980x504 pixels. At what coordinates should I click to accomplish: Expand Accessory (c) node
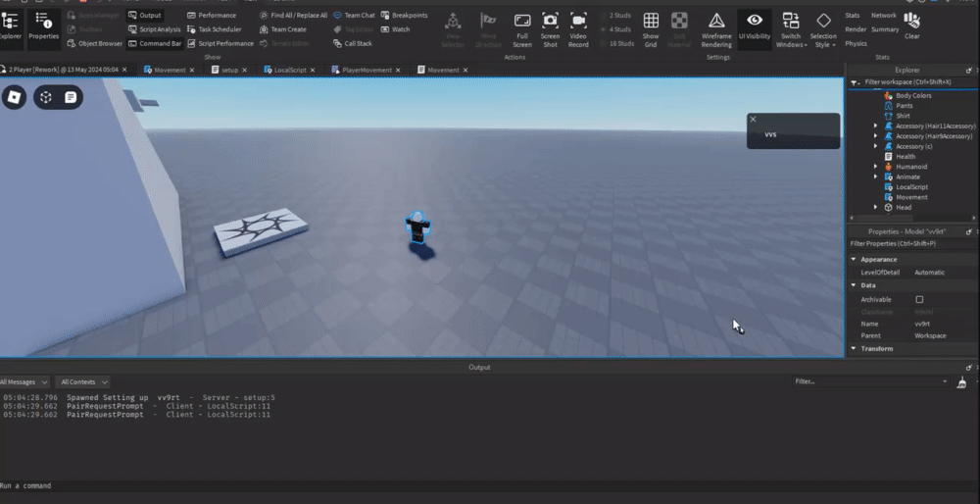(875, 146)
